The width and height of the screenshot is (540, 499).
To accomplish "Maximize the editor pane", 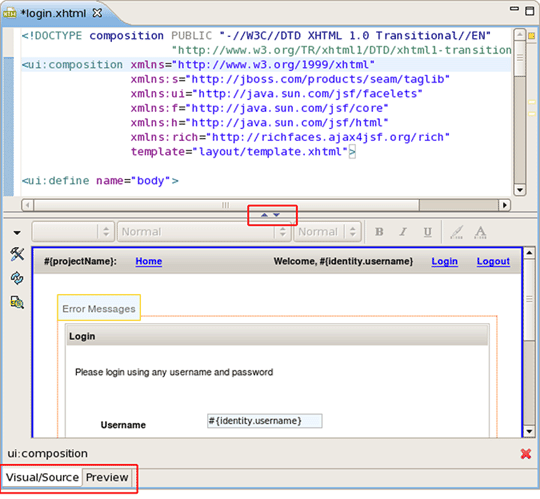I will click(x=530, y=11).
